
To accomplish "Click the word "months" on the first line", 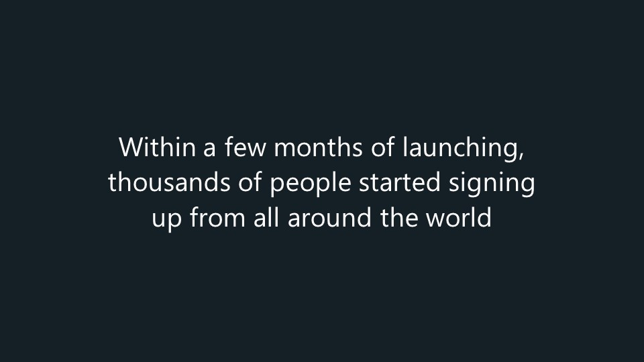I will tap(318, 147).
